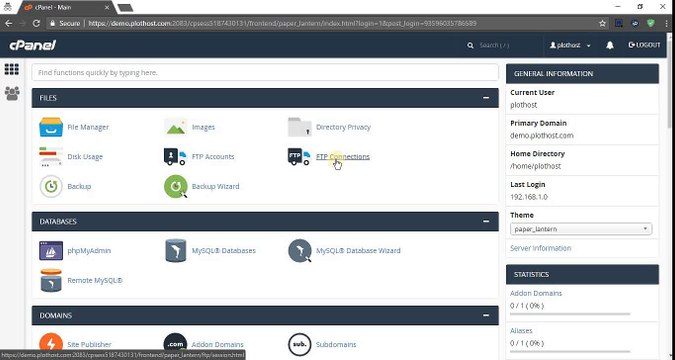This screenshot has width=675, height=360.
Task: Click the Subdomains link text
Action: 336,344
